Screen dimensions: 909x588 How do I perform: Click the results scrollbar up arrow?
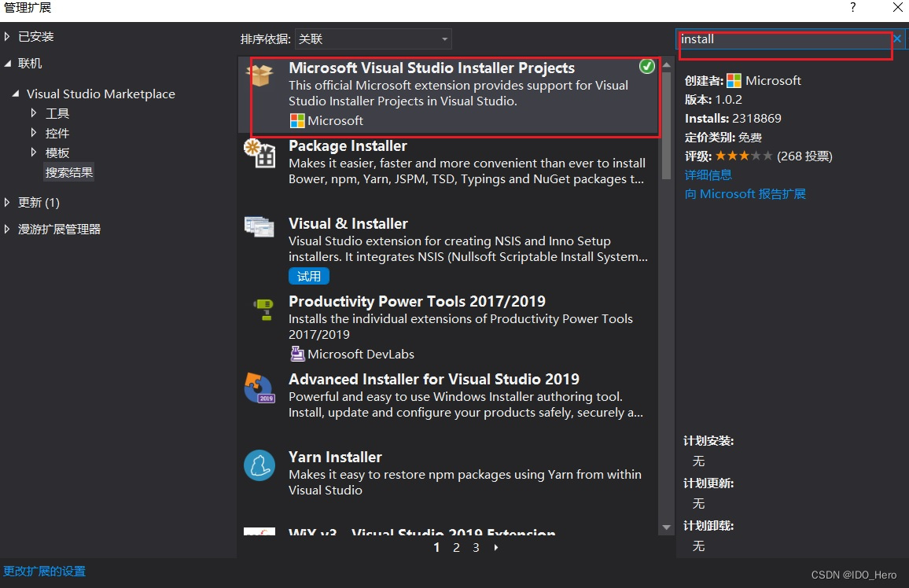pyautogui.click(x=666, y=64)
